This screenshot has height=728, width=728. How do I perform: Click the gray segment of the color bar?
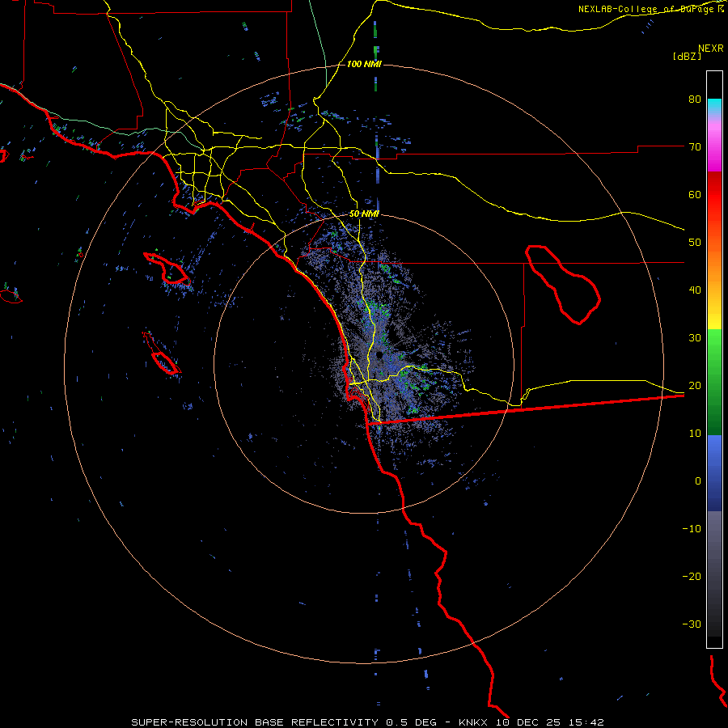tap(714, 574)
